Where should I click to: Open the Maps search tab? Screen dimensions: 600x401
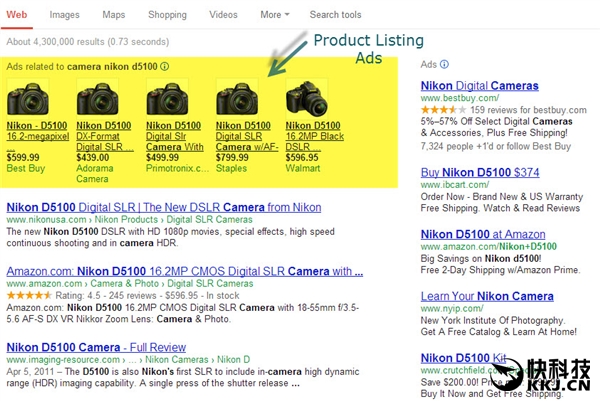pos(113,15)
